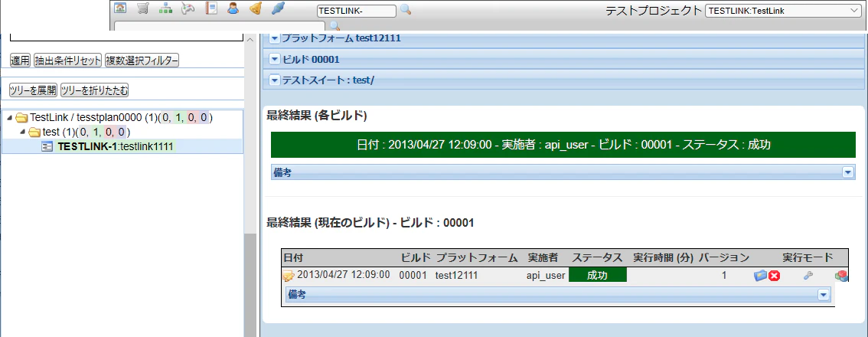868x337 pixels.
Task: Open the notebook report icon
Action: (x=210, y=8)
